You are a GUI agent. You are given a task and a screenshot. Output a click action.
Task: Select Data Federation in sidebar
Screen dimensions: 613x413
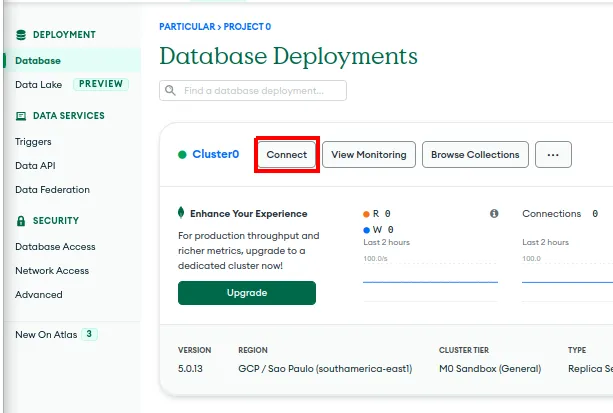coord(52,190)
